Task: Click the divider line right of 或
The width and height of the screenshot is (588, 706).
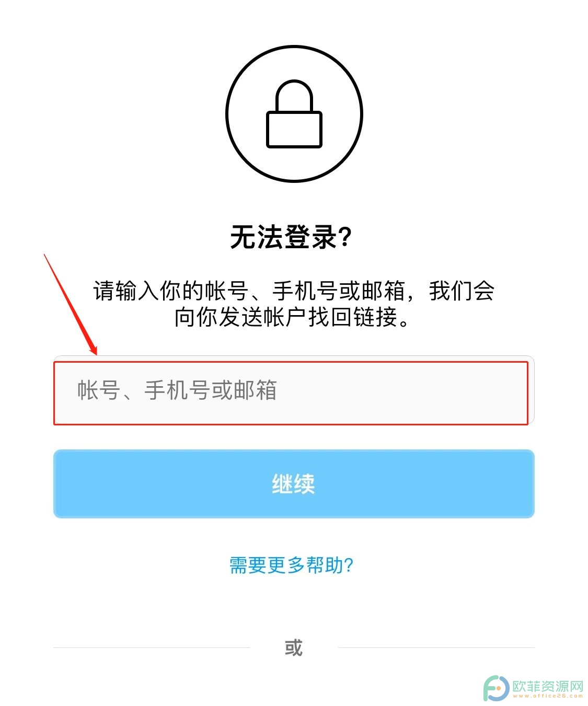Action: click(x=436, y=647)
